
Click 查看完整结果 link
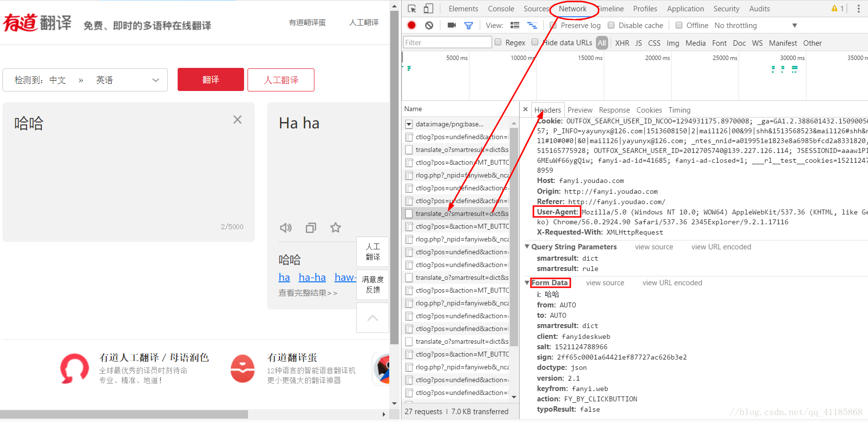pyautogui.click(x=308, y=293)
